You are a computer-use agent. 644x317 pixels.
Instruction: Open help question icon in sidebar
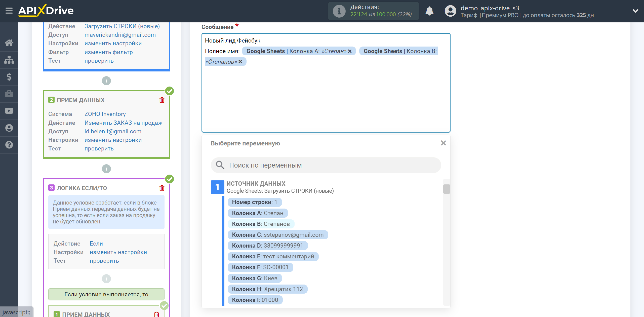tap(9, 145)
